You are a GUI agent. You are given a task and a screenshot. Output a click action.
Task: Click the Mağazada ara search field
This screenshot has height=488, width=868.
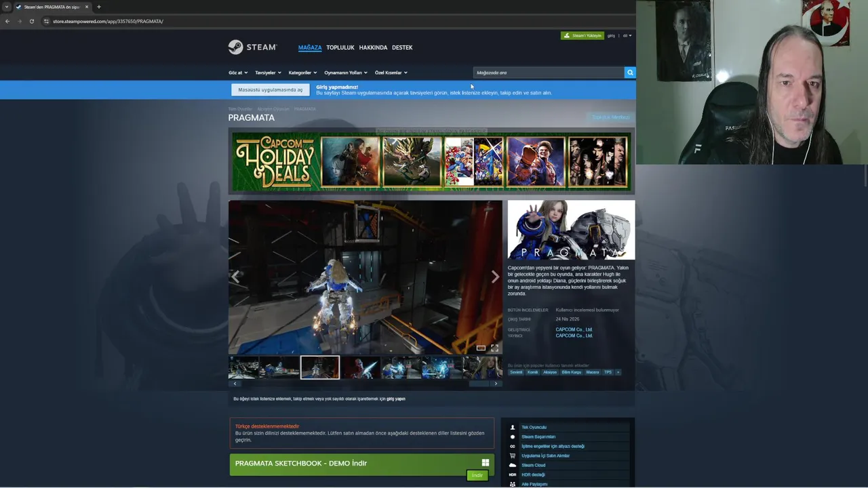click(x=549, y=73)
